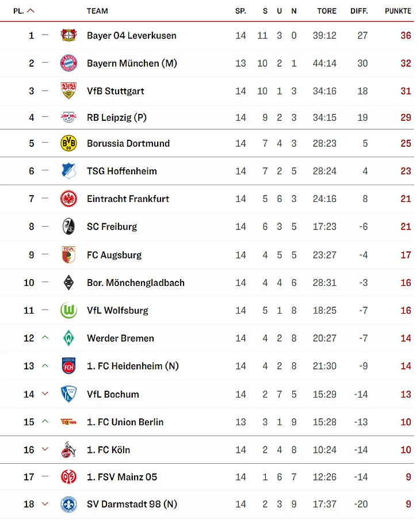The height and width of the screenshot is (523, 420).
Task: Click the SV Darmstadt 98 crest
Action: click(68, 505)
